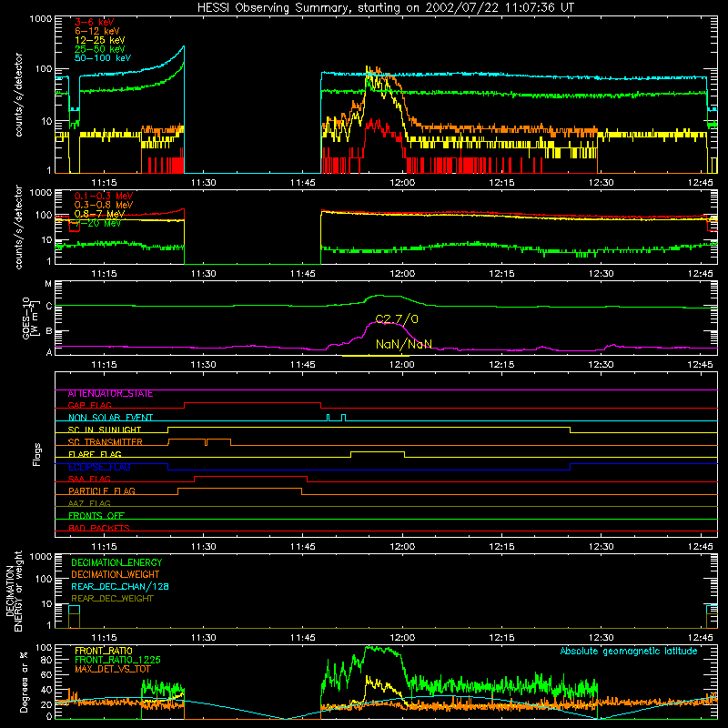Click the yellow flare-interval bar under the GOES plot
Image resolution: width=728 pixels, height=728 pixels.
tap(375, 356)
